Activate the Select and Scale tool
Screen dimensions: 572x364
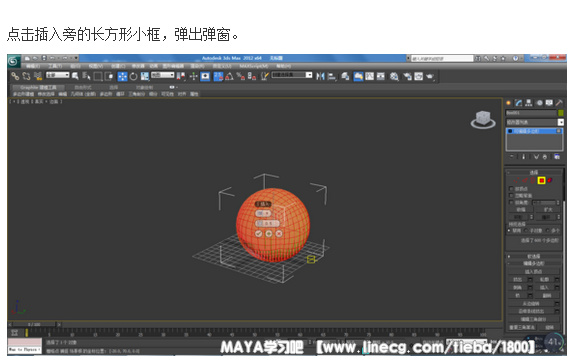(x=144, y=76)
